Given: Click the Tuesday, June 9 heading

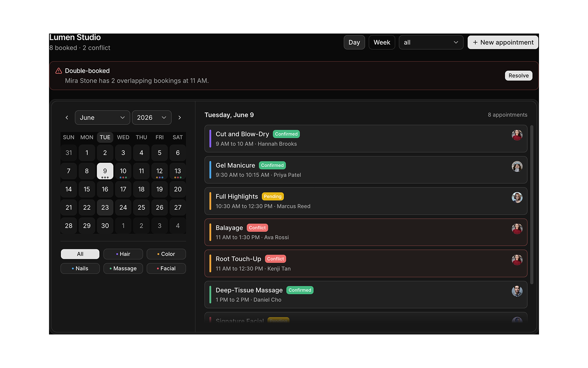Looking at the screenshot, I should click(x=229, y=115).
